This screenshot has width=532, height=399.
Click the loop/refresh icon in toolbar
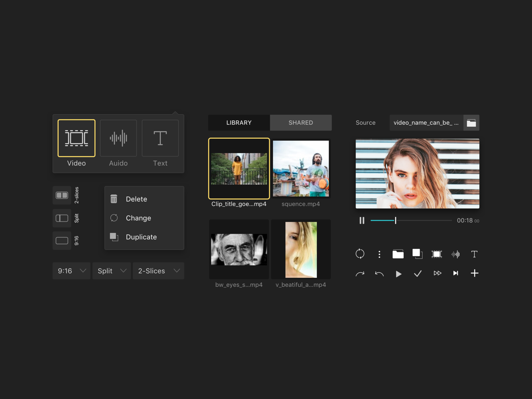[360, 254]
